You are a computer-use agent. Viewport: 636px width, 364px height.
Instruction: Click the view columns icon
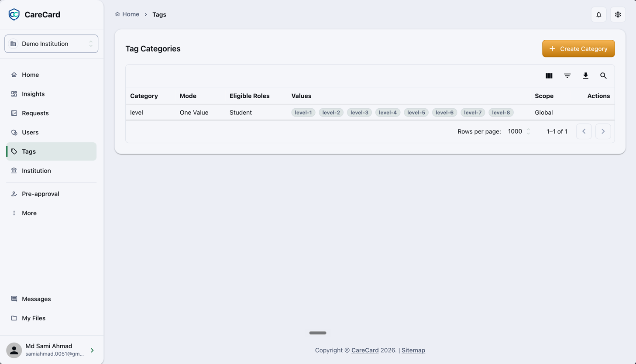[549, 76]
